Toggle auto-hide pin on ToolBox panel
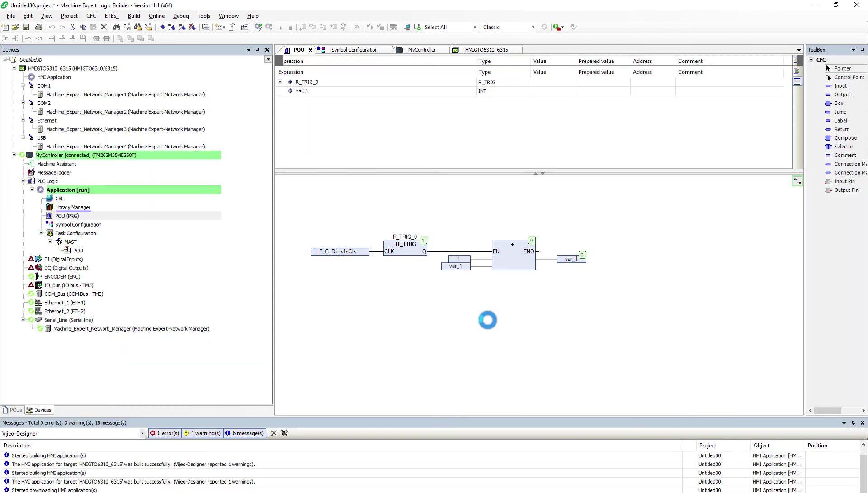The height and width of the screenshot is (493, 868). click(863, 50)
